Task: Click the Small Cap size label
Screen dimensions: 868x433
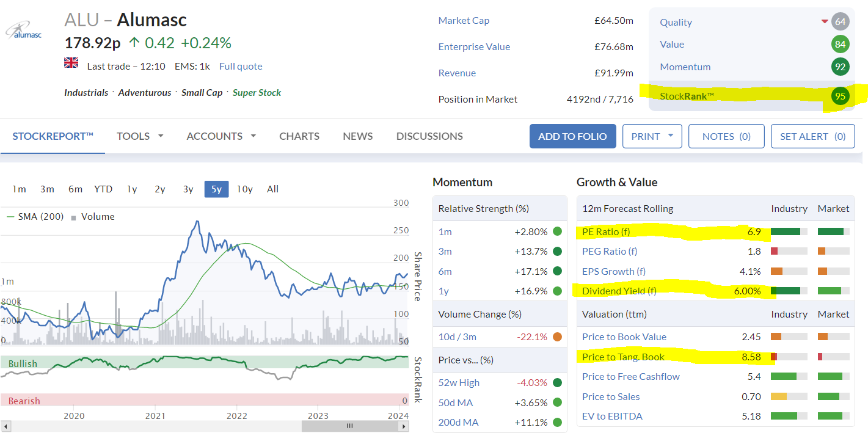Action: [202, 93]
